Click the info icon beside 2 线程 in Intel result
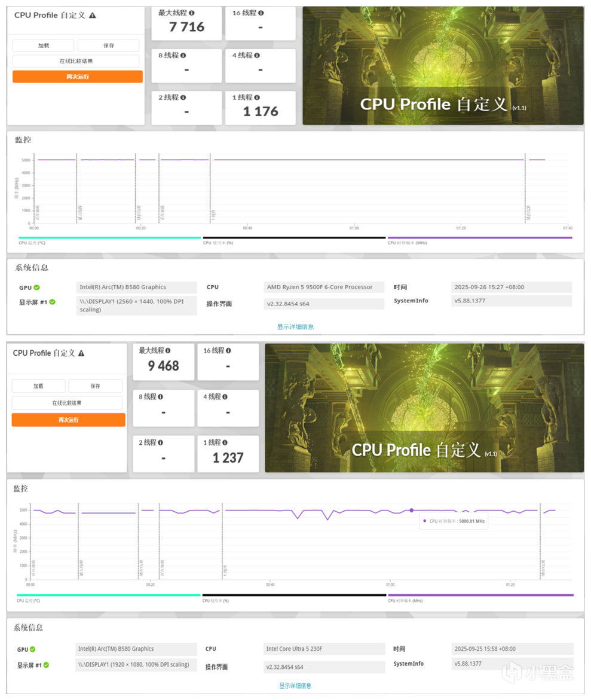 click(160, 442)
